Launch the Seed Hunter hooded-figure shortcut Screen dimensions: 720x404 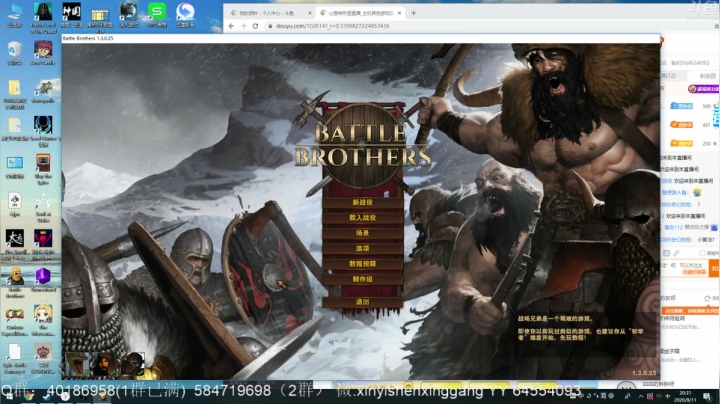coord(43,131)
